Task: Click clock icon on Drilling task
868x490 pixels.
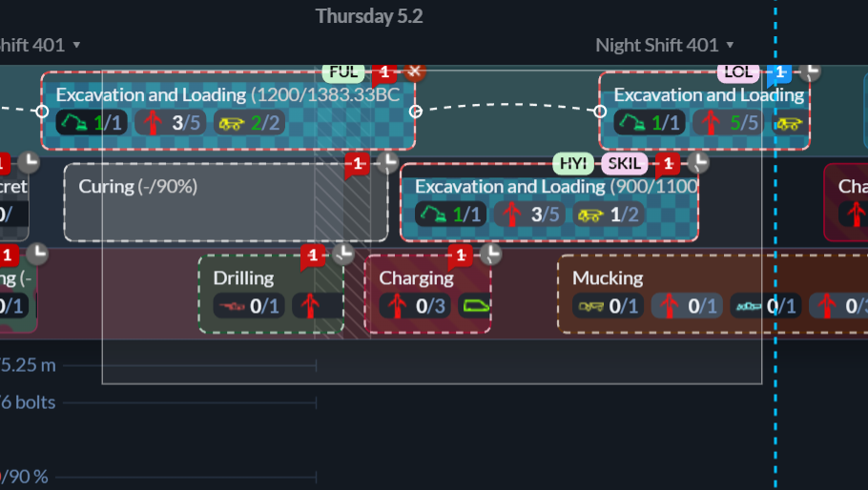Action: pos(343,254)
